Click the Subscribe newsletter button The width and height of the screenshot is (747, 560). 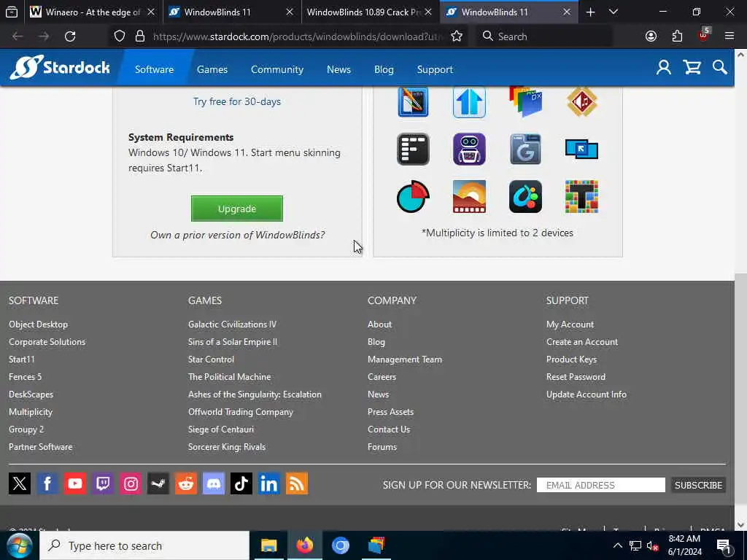click(698, 485)
